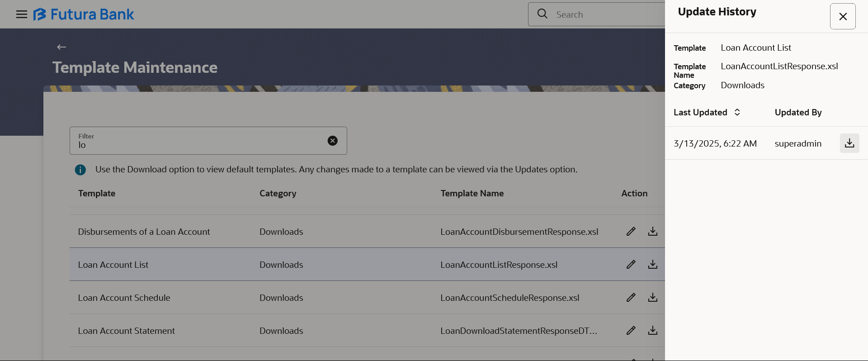Click the search magnifier icon
The height and width of the screenshot is (361, 868).
click(x=542, y=14)
